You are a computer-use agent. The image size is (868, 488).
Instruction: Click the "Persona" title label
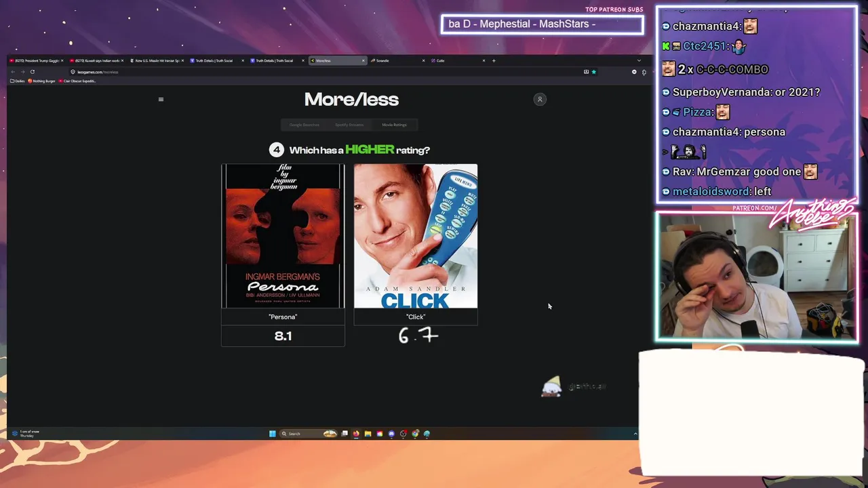[283, 317]
